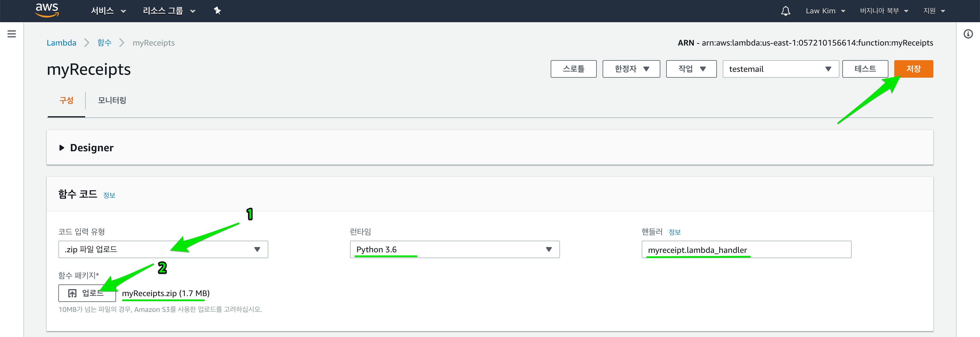Expand the Designer section
This screenshot has height=337, width=980.
[62, 148]
